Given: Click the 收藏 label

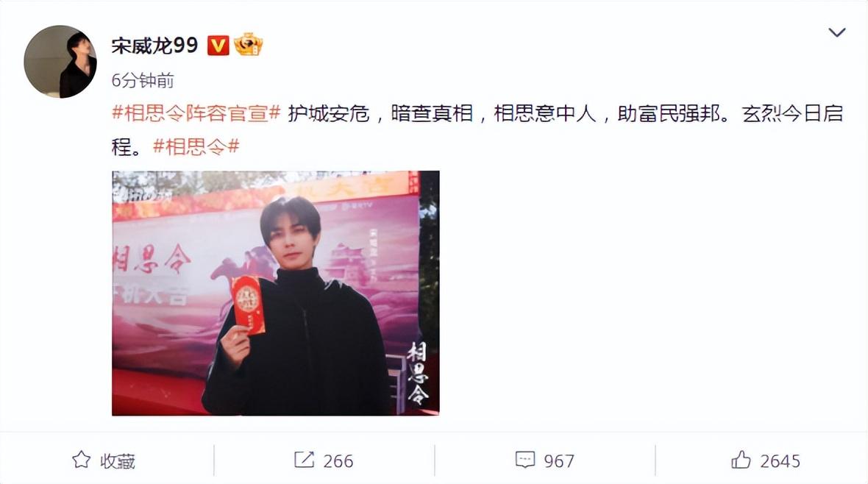Looking at the screenshot, I should point(118,460).
